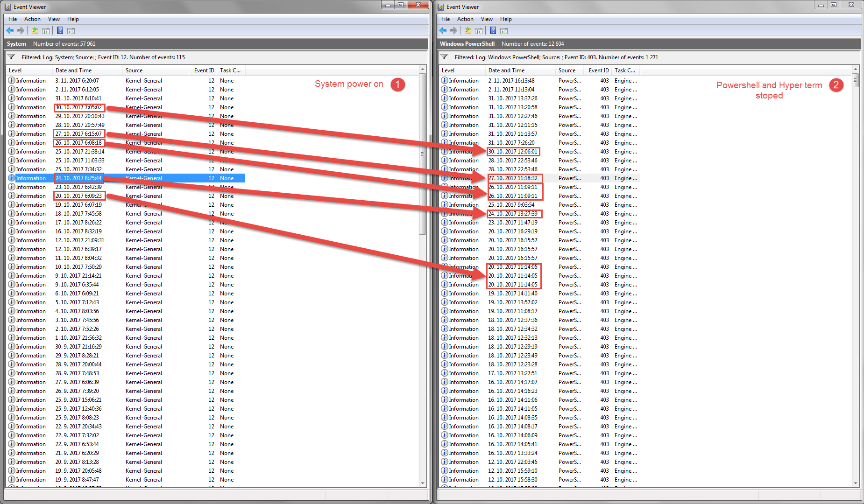
Task: Open Action menu in left Event Viewer
Action: point(32,19)
